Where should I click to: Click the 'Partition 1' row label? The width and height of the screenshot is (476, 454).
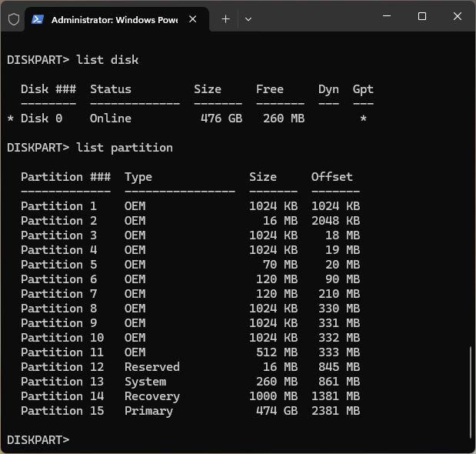point(58,206)
